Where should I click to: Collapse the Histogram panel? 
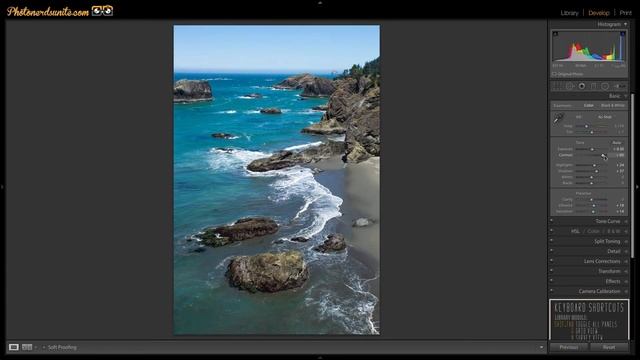625,24
